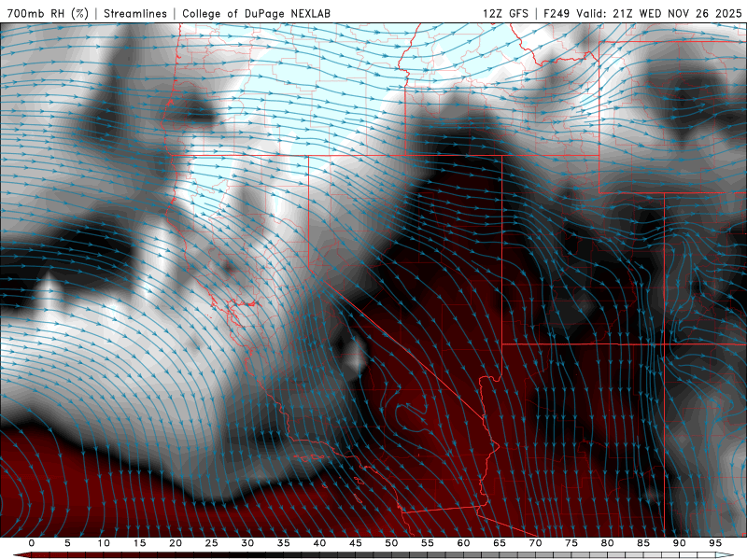Click the "5" colorbar scale label

[67, 543]
